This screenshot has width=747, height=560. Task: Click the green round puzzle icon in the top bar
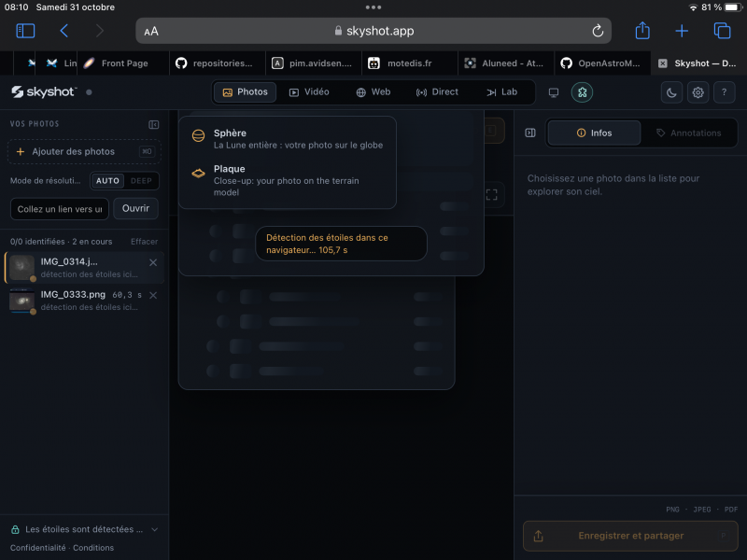(582, 92)
